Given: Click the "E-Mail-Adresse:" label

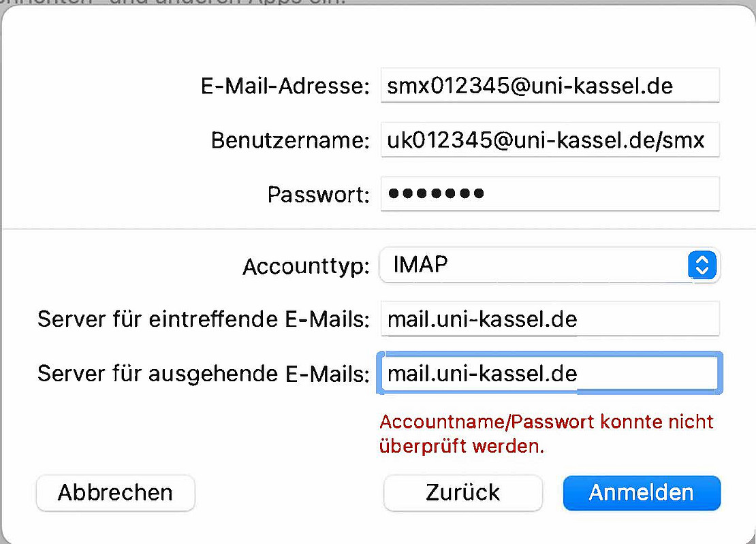Looking at the screenshot, I should coord(284,86).
